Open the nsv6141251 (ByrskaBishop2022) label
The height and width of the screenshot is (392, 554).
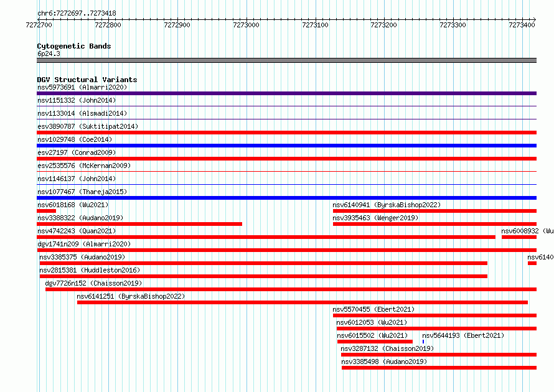click(131, 296)
